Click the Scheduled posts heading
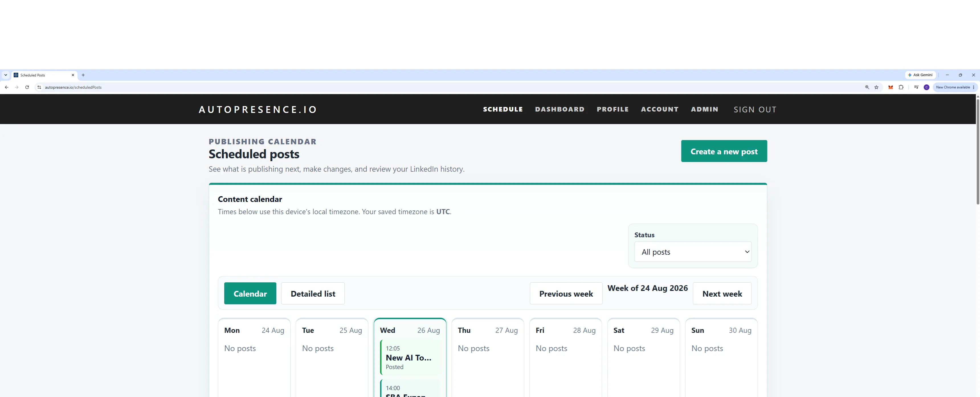 (254, 154)
